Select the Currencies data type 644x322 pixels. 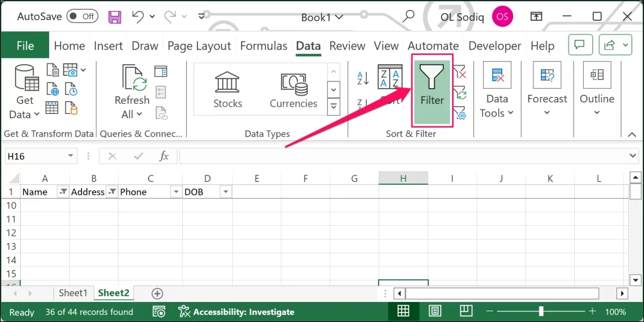[293, 90]
